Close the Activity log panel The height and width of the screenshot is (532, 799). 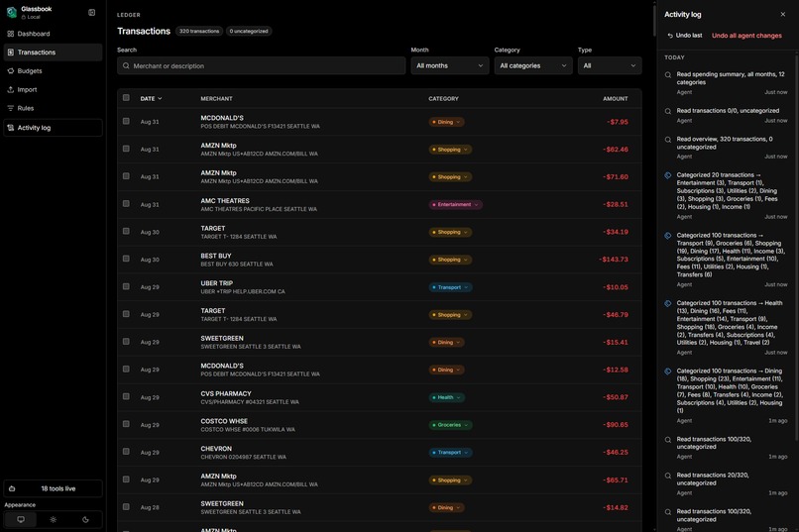[x=783, y=14]
